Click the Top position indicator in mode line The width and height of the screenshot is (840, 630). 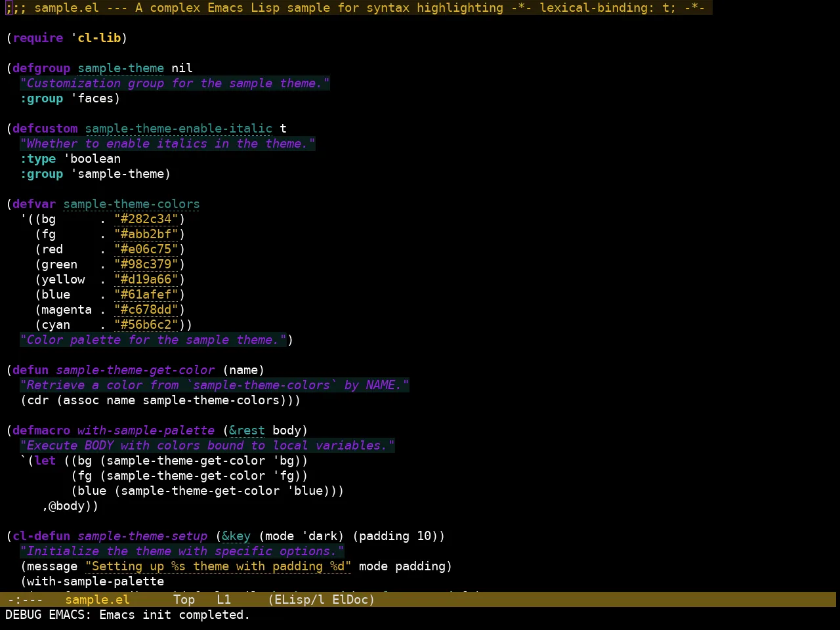184,600
